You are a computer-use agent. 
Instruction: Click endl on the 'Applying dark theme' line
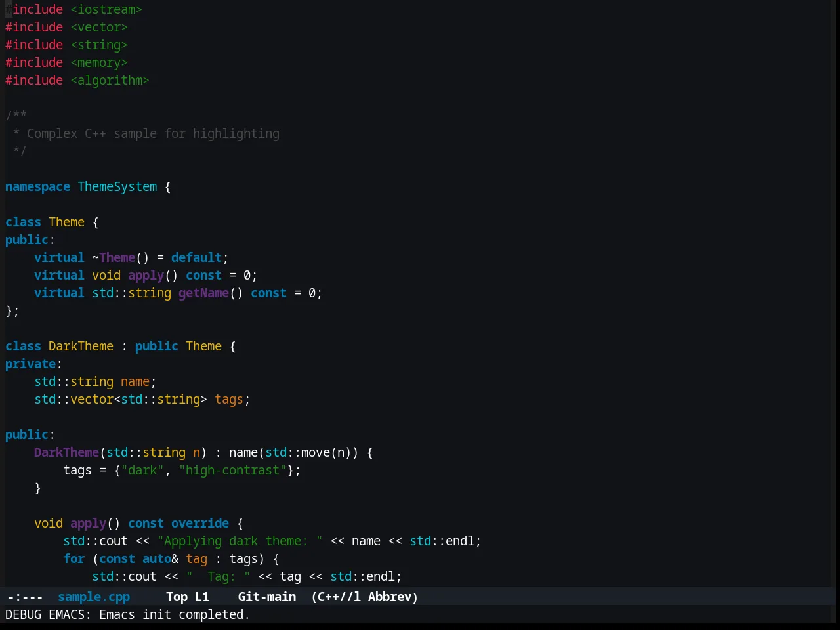(460, 541)
